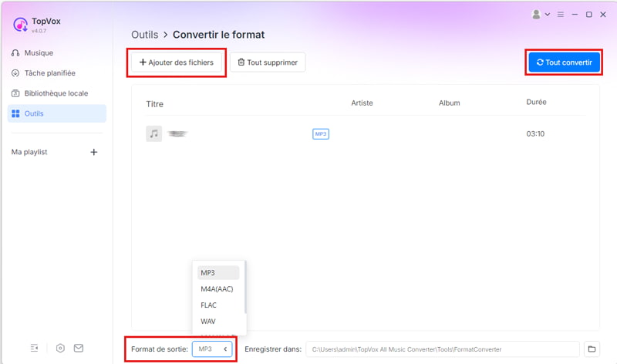The height and width of the screenshot is (364, 617).
Task: Start conversion with Tout convertir
Action: pos(565,62)
